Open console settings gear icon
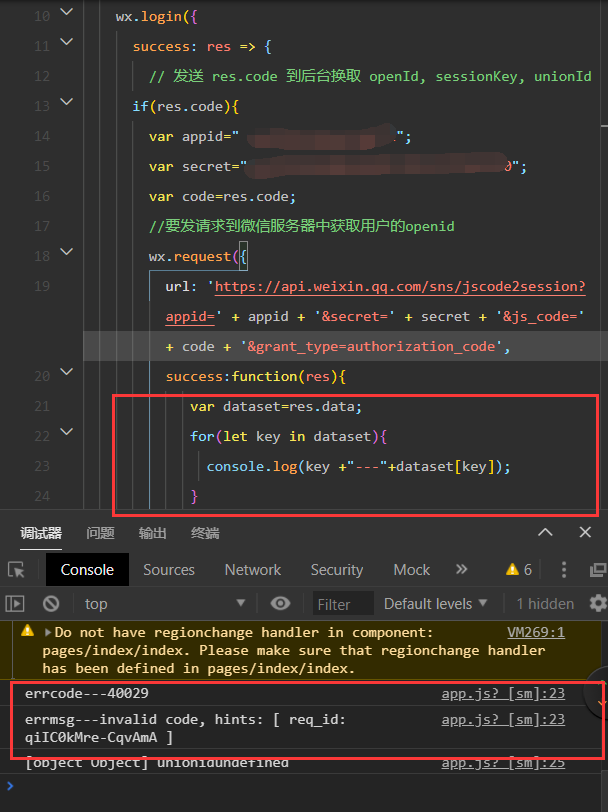 (x=598, y=603)
